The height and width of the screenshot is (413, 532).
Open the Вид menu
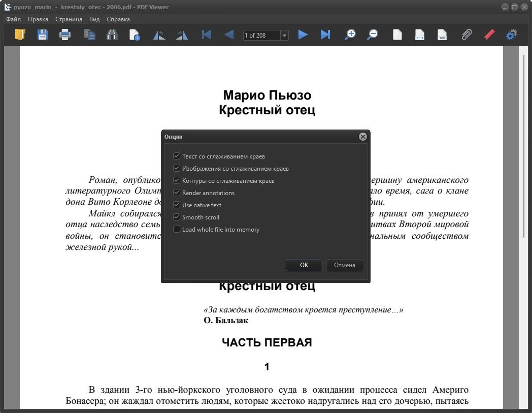coord(94,19)
